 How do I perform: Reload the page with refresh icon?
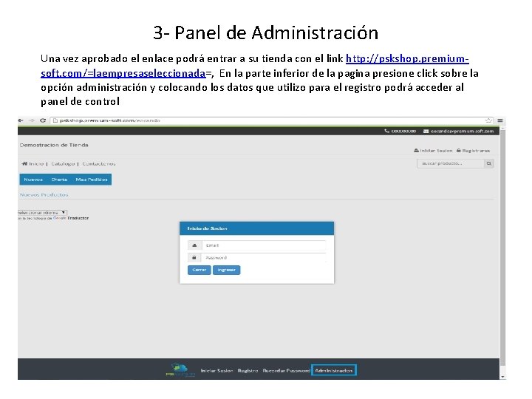(43, 120)
